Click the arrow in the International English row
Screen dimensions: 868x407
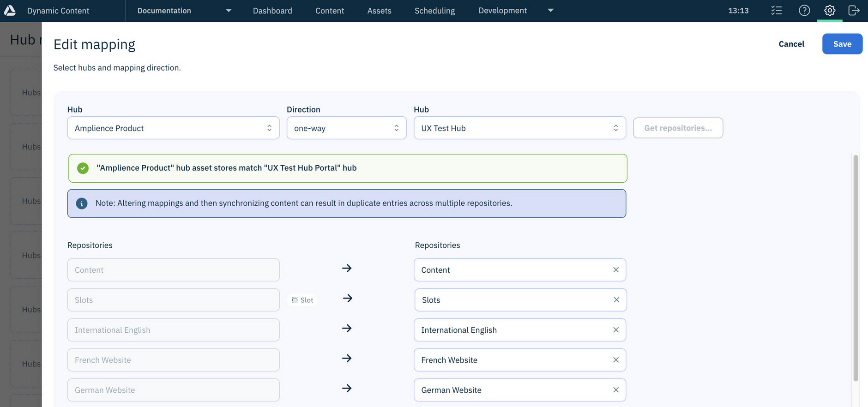pos(347,328)
